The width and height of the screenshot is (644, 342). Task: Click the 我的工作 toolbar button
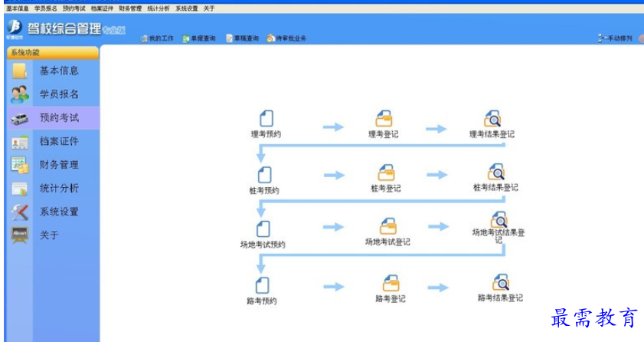click(x=157, y=38)
